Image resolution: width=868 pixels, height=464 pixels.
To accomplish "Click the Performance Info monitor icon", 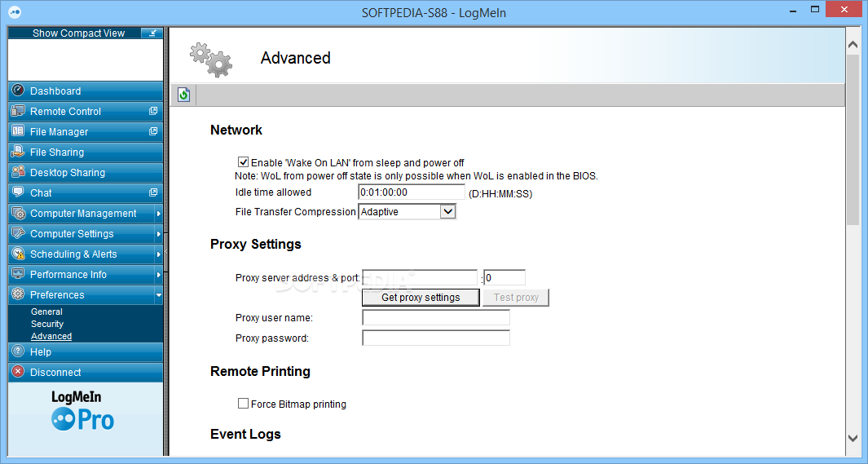I will click(x=18, y=273).
